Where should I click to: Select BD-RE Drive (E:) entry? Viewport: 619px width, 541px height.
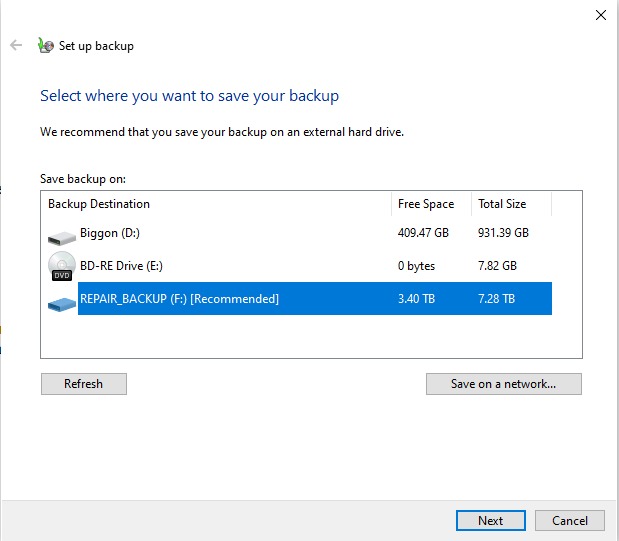coord(123,266)
